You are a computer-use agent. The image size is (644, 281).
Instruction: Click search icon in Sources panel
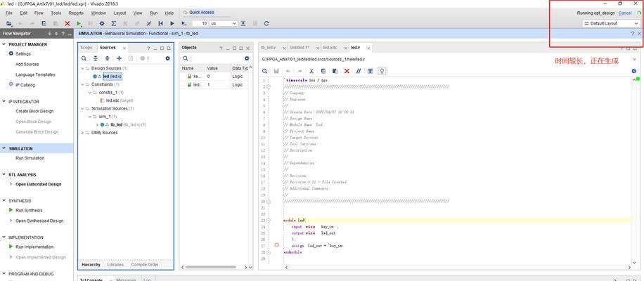84,59
